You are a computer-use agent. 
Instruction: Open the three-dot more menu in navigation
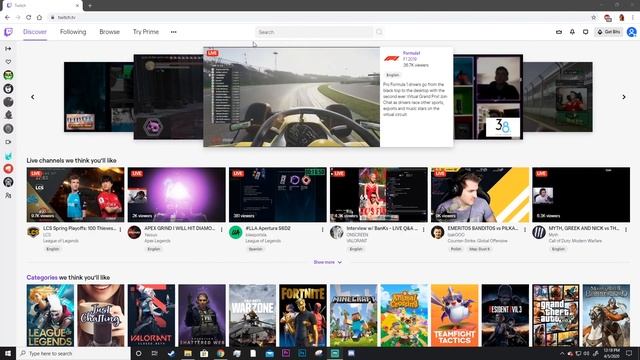pyautogui.click(x=173, y=32)
